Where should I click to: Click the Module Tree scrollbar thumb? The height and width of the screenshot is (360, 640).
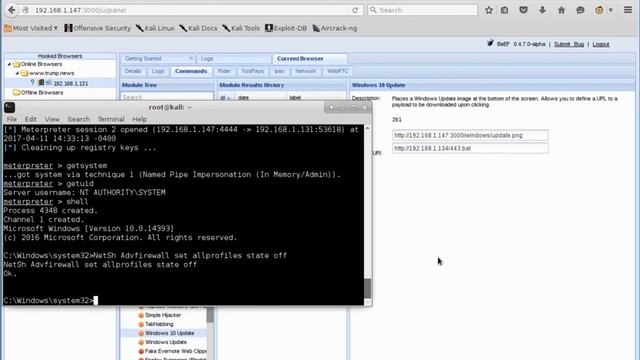coord(210,314)
